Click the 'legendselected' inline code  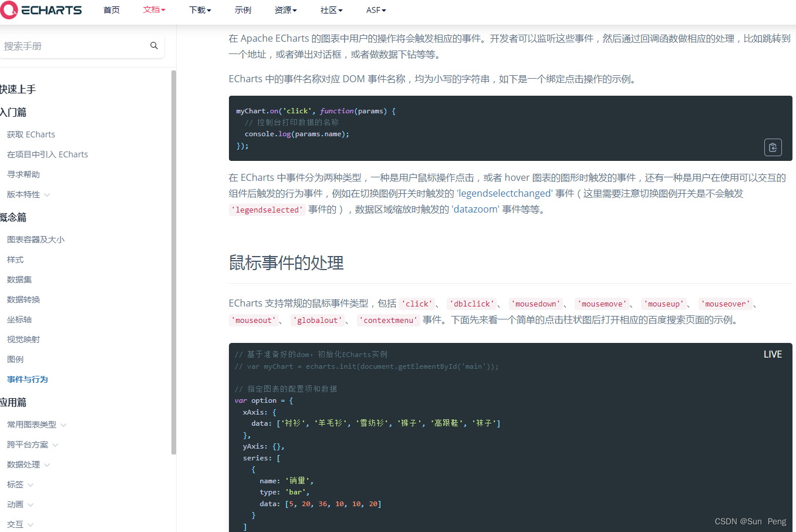[267, 210]
